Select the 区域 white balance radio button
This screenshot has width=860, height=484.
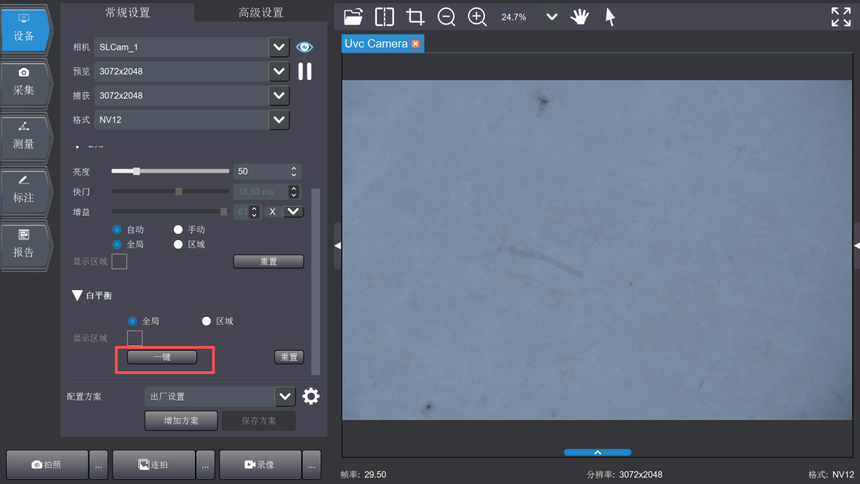coord(207,321)
